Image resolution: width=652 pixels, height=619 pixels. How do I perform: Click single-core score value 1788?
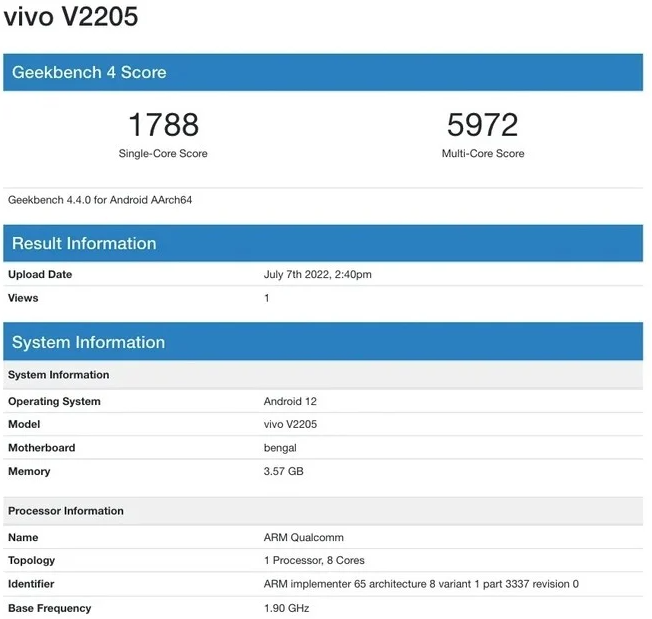click(x=163, y=124)
